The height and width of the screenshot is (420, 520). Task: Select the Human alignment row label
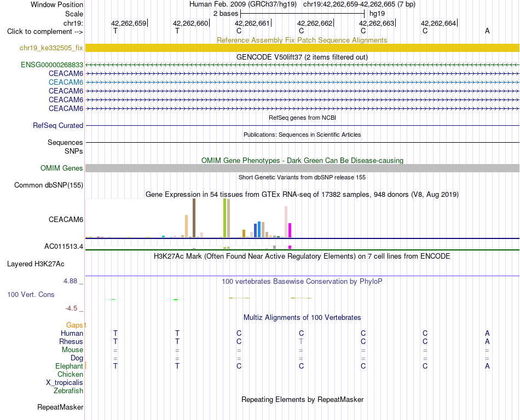point(72,333)
